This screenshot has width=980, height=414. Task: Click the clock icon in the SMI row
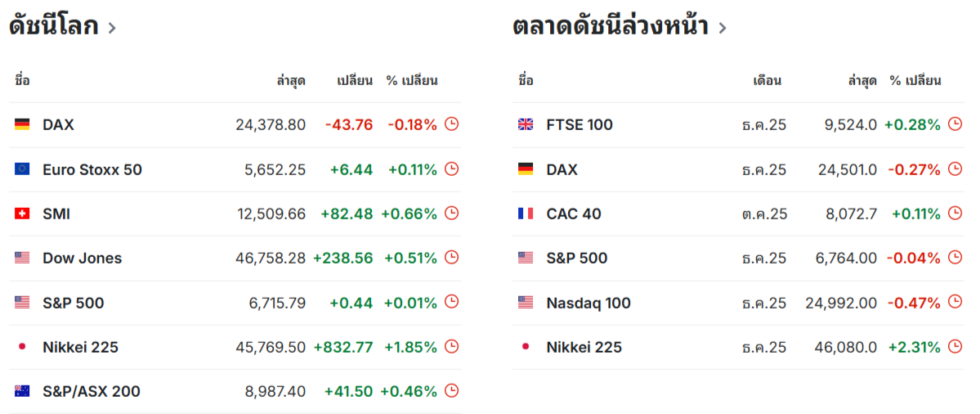451,214
